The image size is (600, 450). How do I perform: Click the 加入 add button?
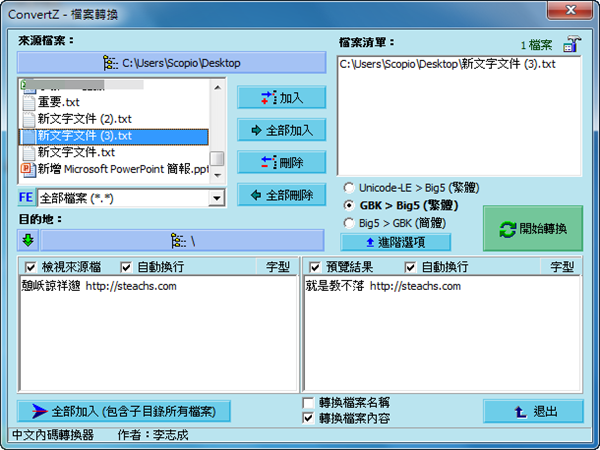(x=282, y=98)
